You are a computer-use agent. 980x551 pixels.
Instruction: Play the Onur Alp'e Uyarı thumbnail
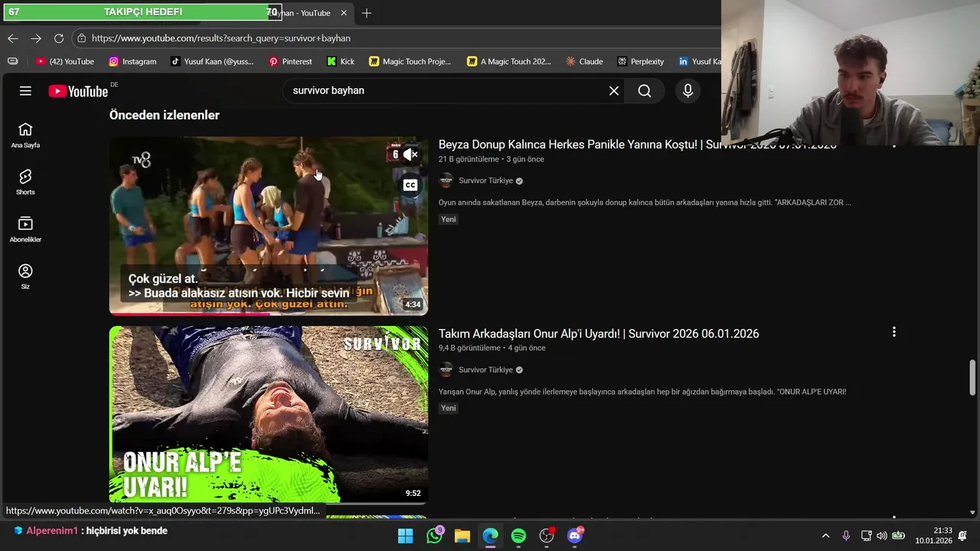click(269, 415)
